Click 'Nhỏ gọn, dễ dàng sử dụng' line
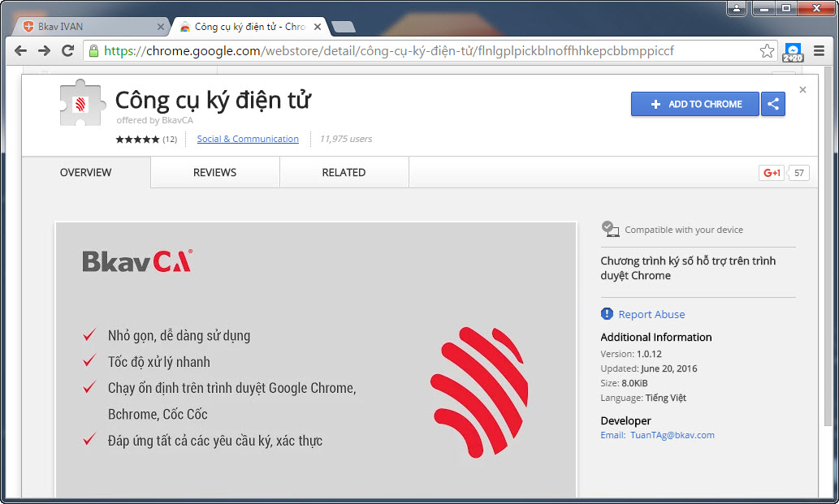Viewport: 839px width, 504px height. point(179,336)
